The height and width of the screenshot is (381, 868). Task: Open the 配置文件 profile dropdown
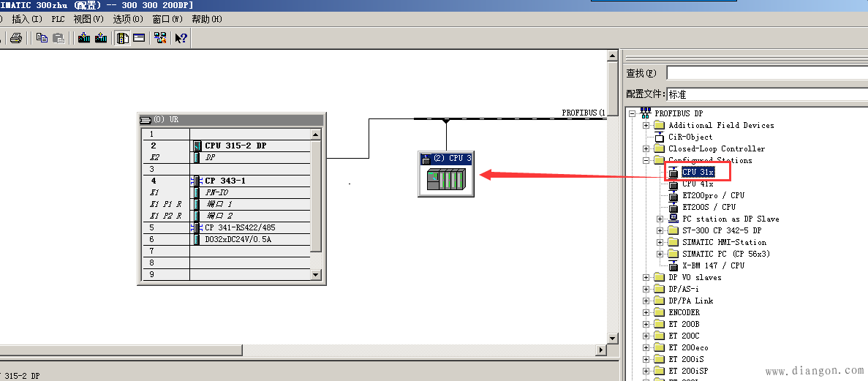tap(766, 94)
